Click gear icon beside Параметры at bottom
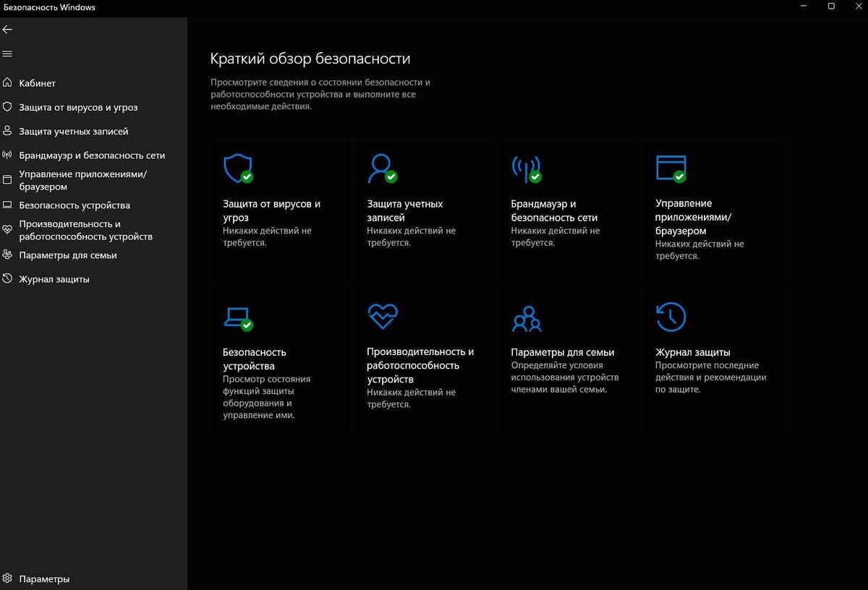 pos(7,578)
